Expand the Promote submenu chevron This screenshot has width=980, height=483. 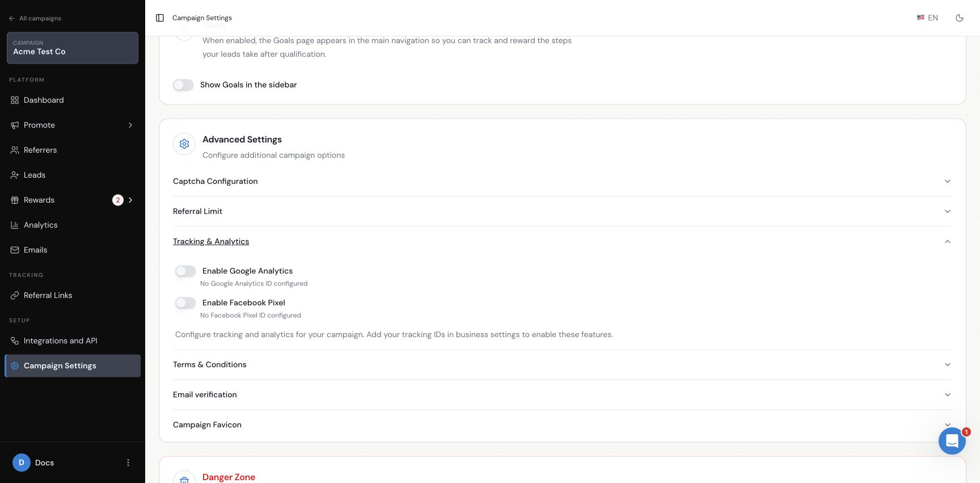pyautogui.click(x=130, y=125)
